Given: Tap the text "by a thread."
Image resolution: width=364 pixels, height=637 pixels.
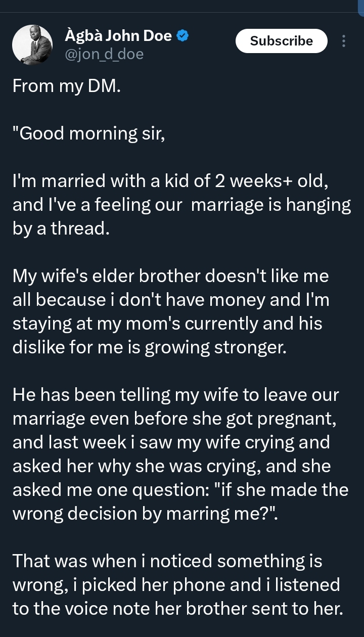Looking at the screenshot, I should pos(61,229).
